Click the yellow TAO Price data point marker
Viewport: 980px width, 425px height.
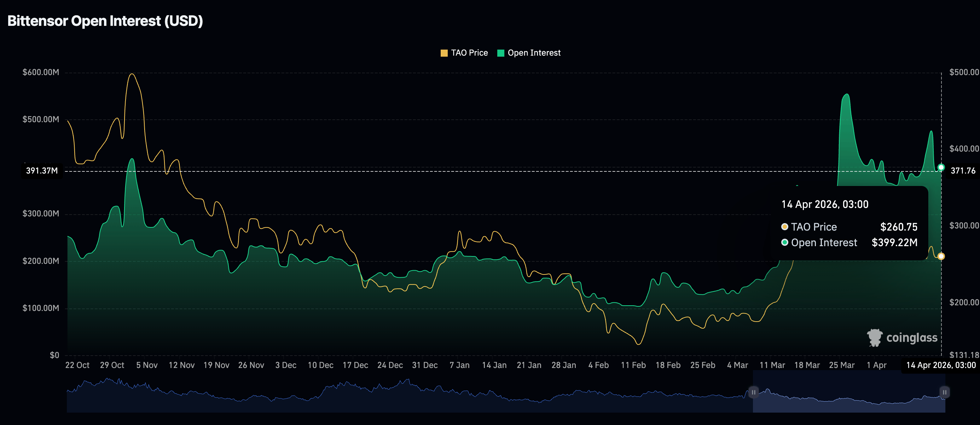pyautogui.click(x=941, y=256)
